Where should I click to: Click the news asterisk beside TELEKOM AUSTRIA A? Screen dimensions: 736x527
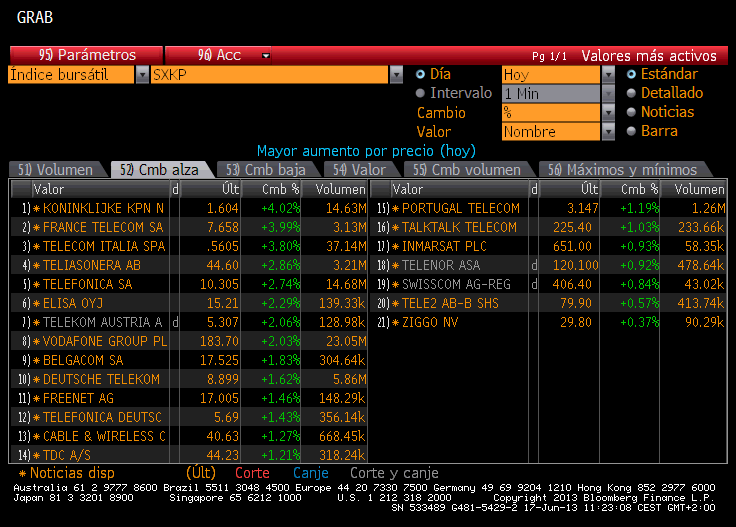(37, 322)
